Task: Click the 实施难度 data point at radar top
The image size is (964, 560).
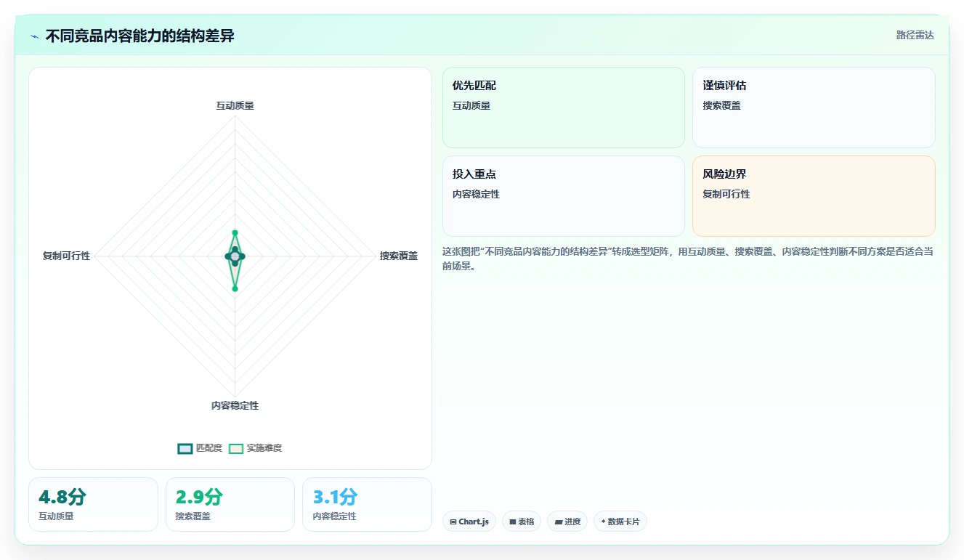Action: tap(235, 233)
